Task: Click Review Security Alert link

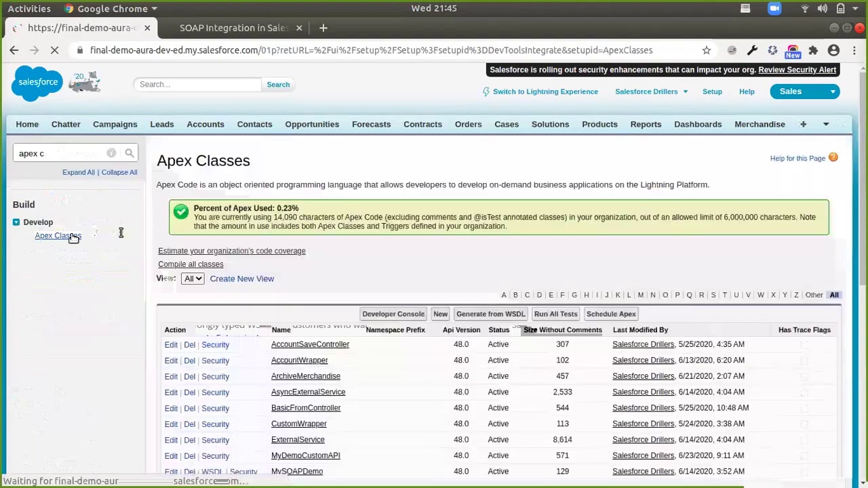Action: (797, 70)
